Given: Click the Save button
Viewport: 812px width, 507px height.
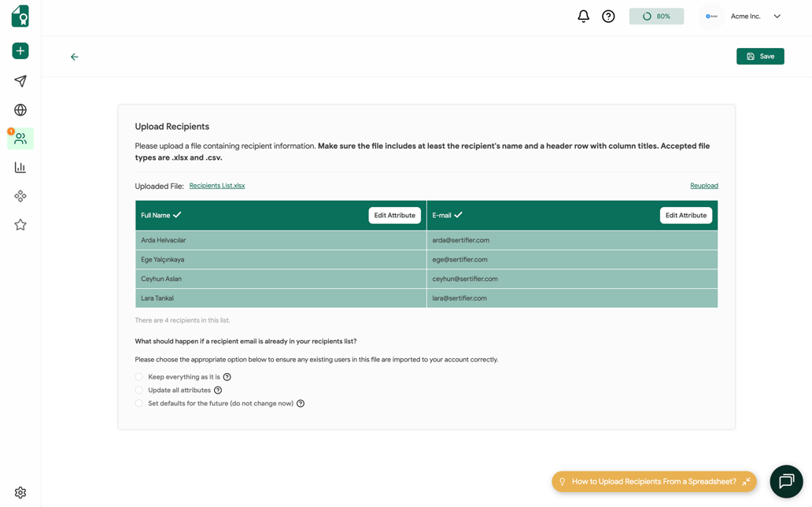Looking at the screenshot, I should 759,56.
